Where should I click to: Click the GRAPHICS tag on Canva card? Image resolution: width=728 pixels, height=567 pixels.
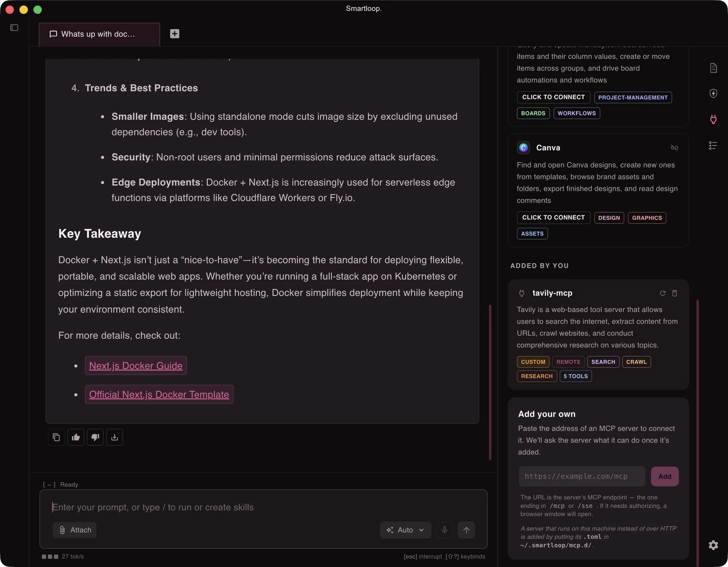[x=647, y=218]
